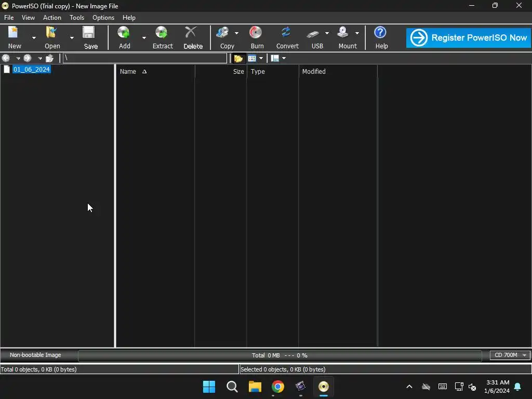Click the Total 0 objects status text
The image size is (532, 399).
38,369
